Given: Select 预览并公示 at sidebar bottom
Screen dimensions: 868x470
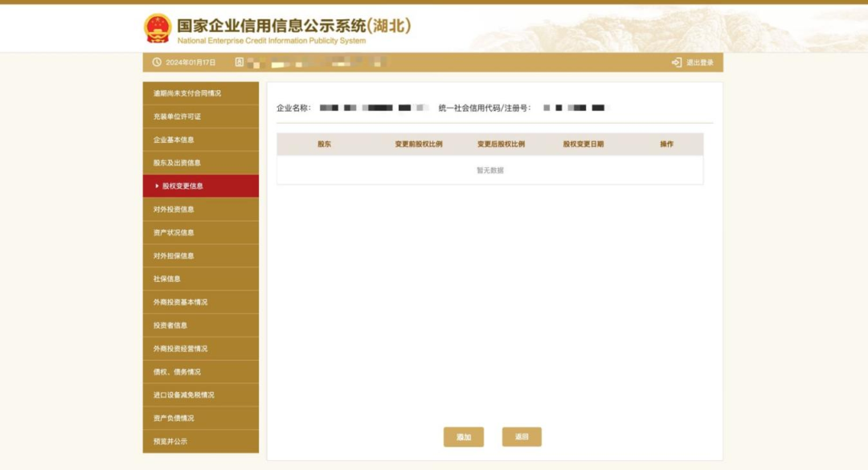Looking at the screenshot, I should pos(170,442).
